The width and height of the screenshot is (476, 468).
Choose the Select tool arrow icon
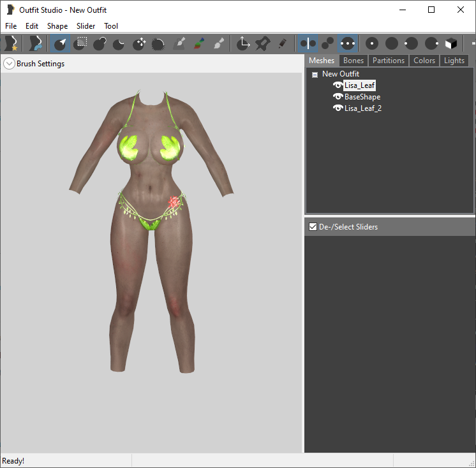60,43
